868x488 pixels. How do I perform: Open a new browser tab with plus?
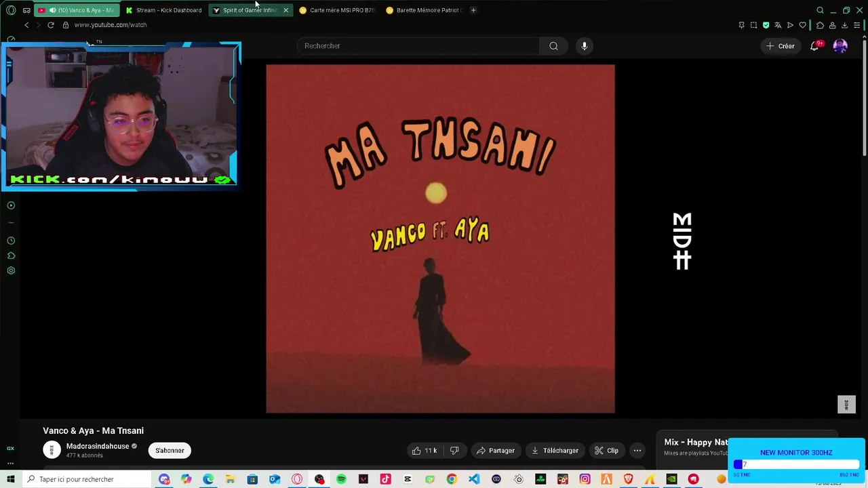click(x=473, y=10)
